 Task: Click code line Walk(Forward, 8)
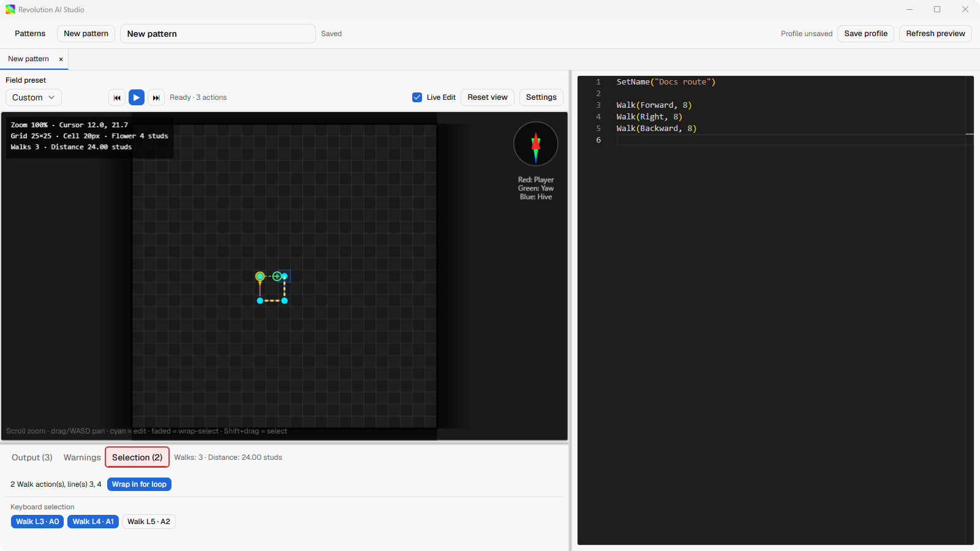click(654, 105)
